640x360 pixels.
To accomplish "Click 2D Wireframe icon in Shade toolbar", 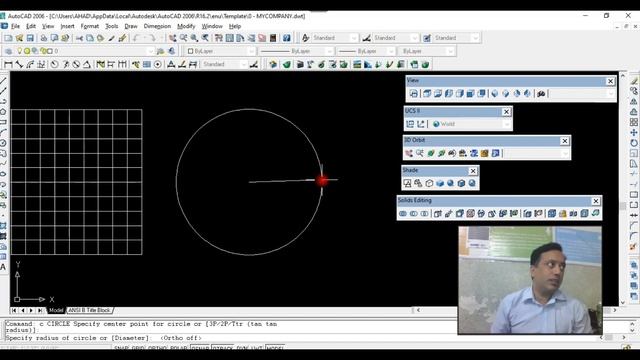I will coord(407,183).
